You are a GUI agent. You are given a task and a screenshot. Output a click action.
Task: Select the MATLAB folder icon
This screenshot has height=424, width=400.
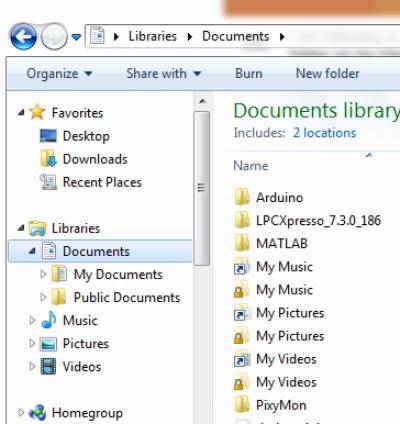pos(242,243)
